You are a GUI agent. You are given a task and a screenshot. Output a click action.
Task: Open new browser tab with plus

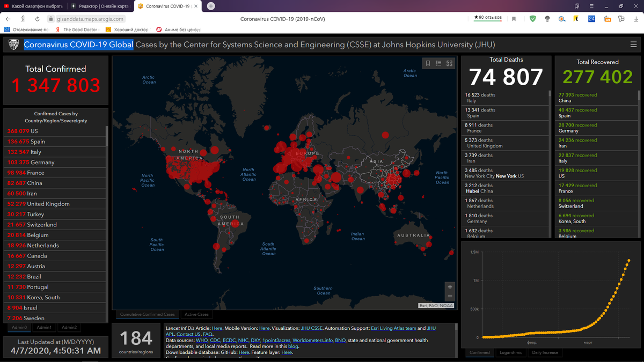point(211,6)
